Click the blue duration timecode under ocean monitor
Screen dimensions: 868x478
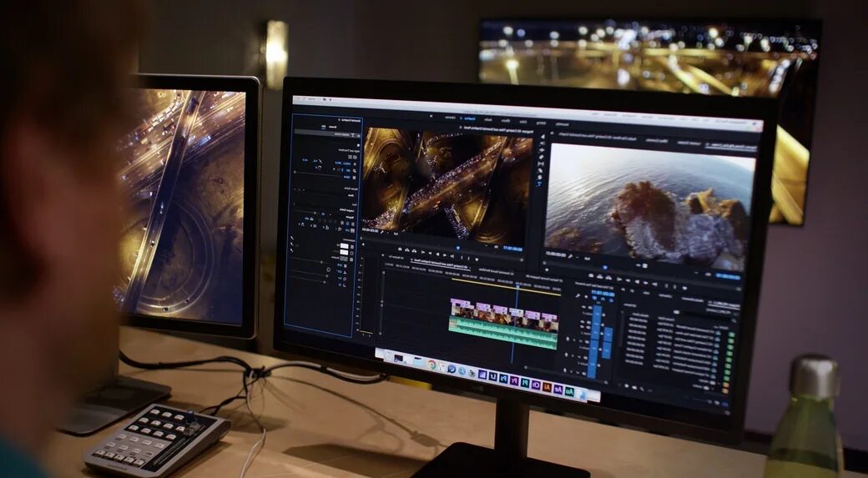click(728, 277)
